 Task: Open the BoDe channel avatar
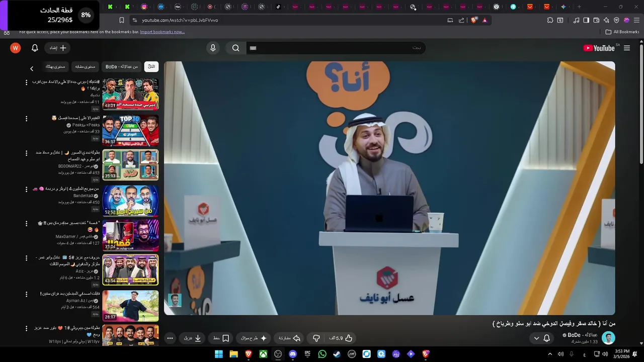pos(608,338)
